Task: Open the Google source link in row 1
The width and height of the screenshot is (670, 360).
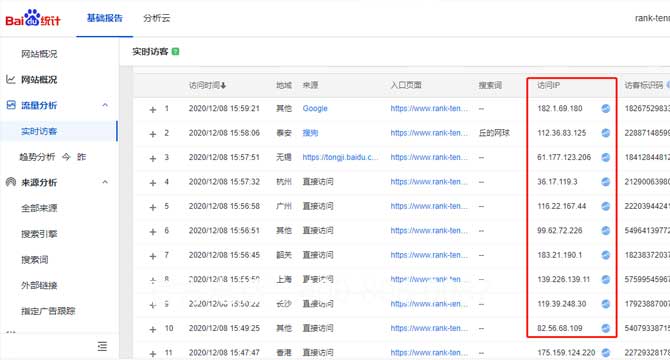Action: (x=315, y=108)
